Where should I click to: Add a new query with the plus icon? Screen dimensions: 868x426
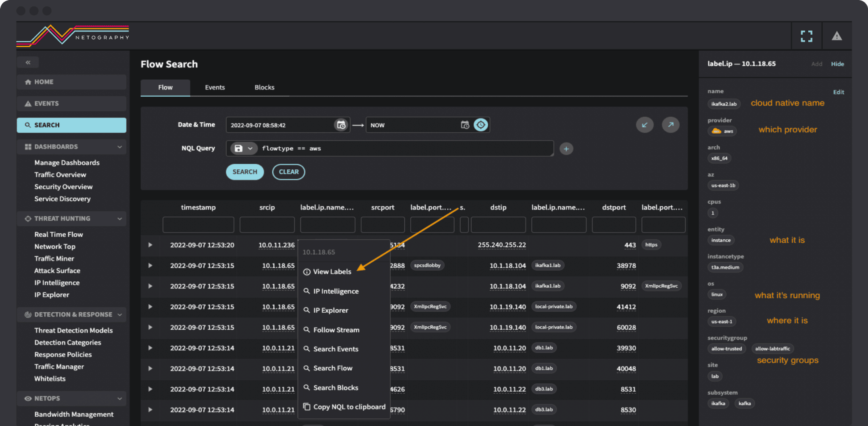(x=566, y=149)
